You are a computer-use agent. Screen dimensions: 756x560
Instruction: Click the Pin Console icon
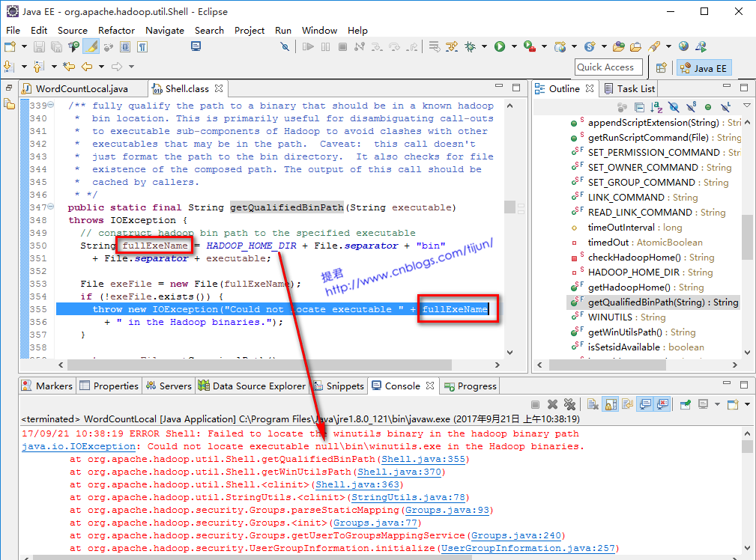point(685,404)
